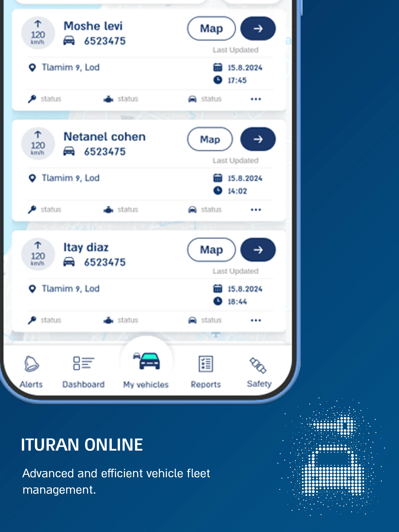399x532 pixels.
Task: Navigate to Moshe Levi vehicle arrow
Action: click(257, 29)
